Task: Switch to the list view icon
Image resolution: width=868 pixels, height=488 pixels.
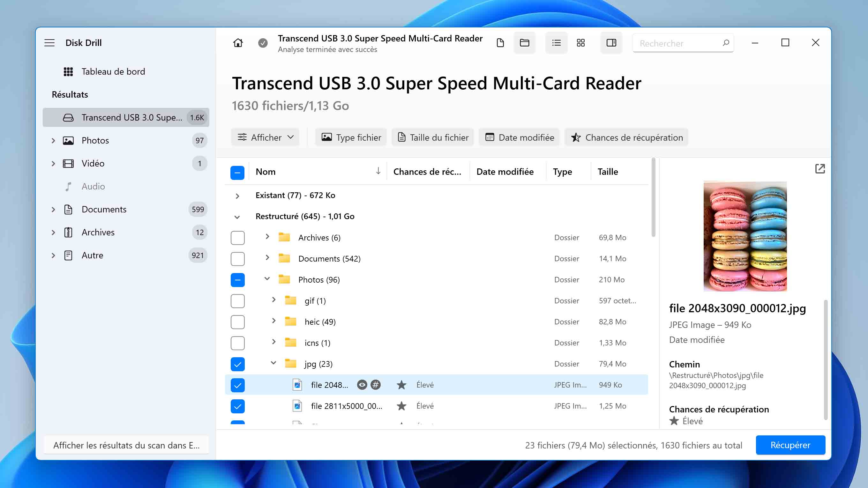Action: [556, 43]
